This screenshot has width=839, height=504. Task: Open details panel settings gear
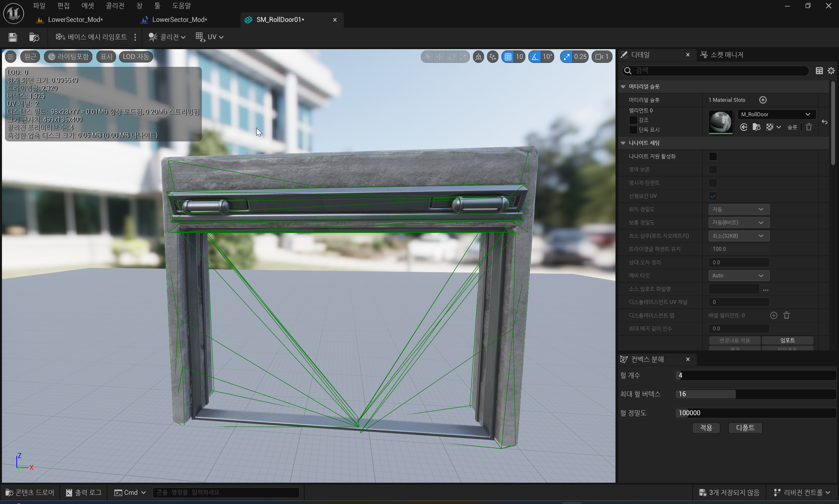click(x=831, y=71)
